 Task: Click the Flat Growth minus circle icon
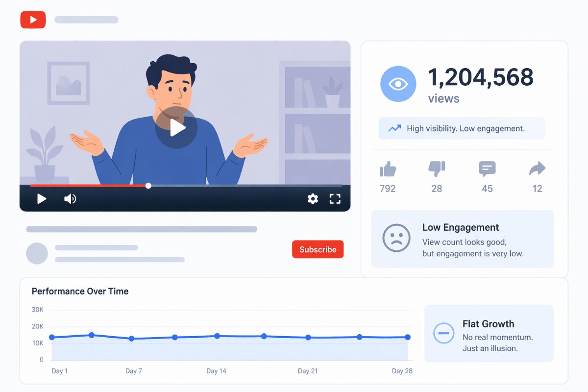pos(443,333)
